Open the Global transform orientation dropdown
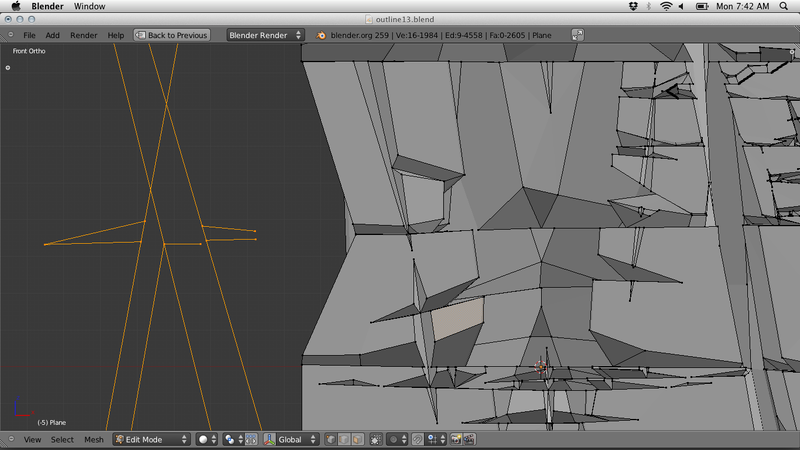 coord(297,439)
